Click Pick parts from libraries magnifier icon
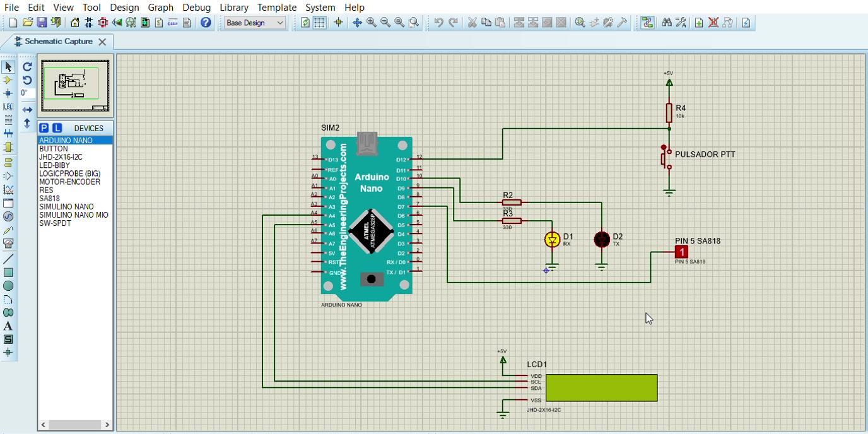 click(580, 23)
